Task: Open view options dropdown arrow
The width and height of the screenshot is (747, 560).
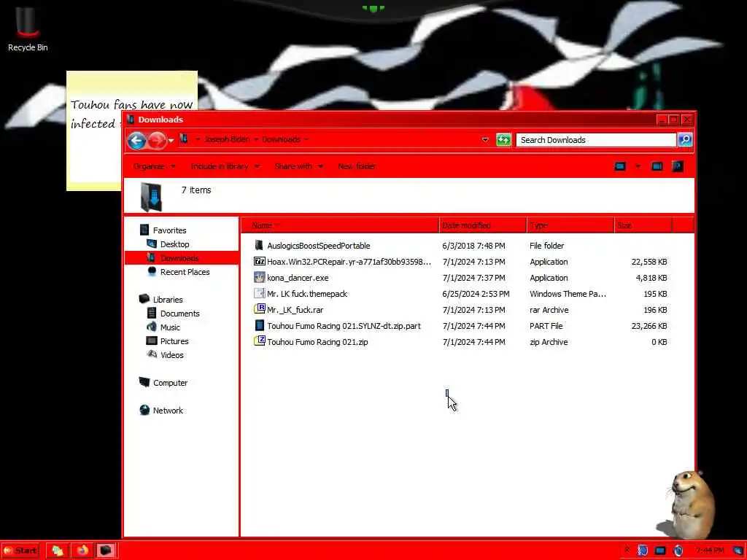Action: pyautogui.click(x=638, y=166)
